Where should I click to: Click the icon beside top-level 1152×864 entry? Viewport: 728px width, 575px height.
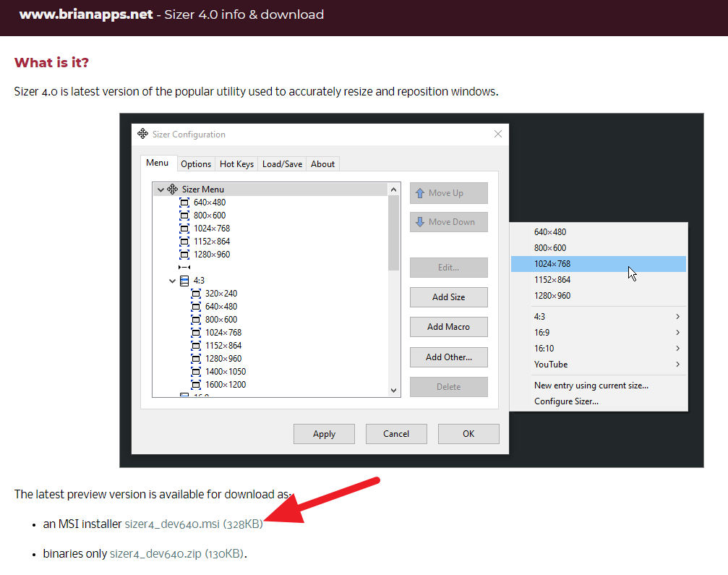click(x=184, y=242)
